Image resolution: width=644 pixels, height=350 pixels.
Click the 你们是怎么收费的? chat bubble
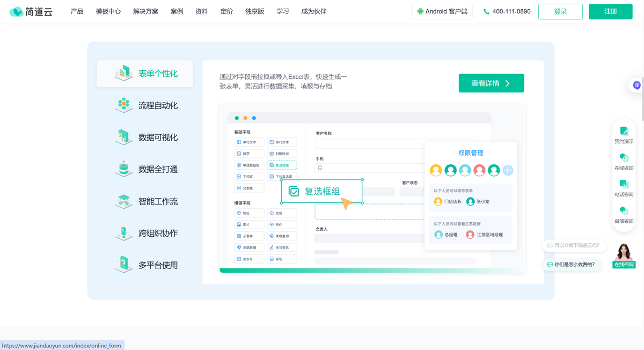coord(572,264)
